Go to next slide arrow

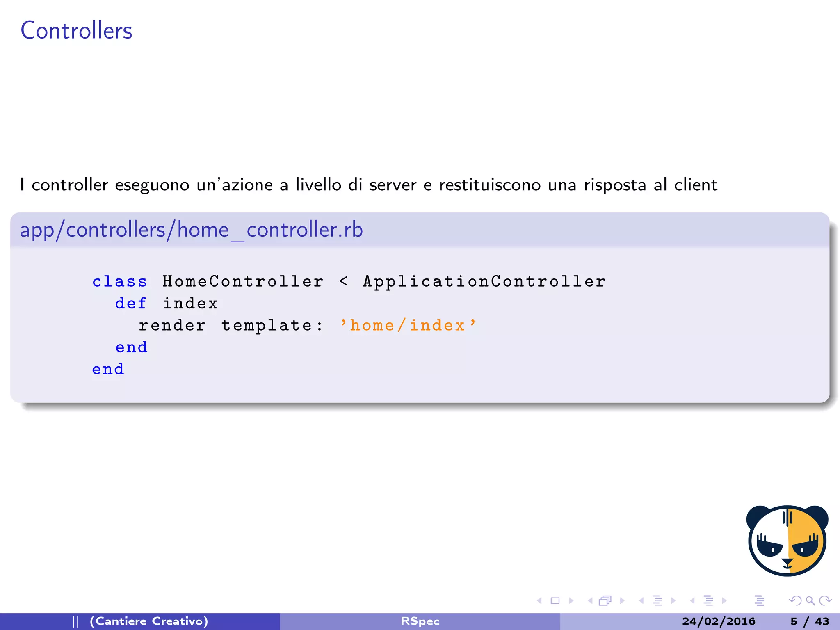point(571,600)
